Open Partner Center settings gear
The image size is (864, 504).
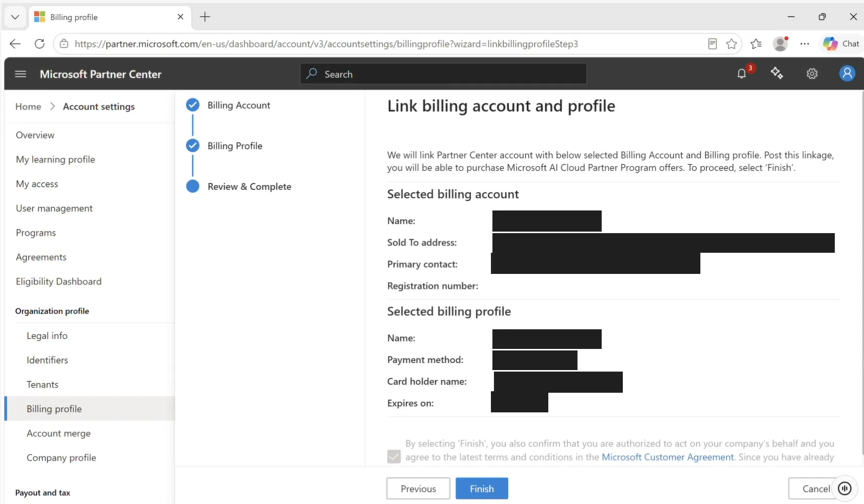tap(812, 74)
